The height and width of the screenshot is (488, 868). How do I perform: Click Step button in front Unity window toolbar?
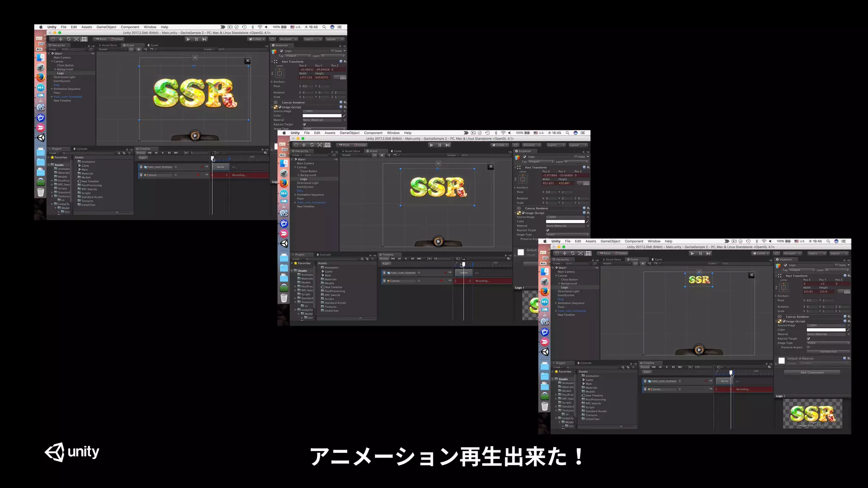(708, 253)
